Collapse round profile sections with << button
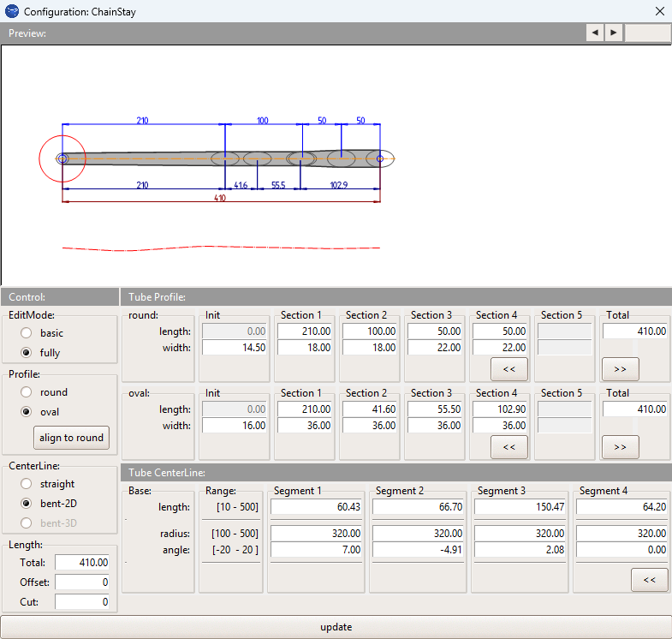This screenshot has height=639, width=672. pyautogui.click(x=508, y=369)
